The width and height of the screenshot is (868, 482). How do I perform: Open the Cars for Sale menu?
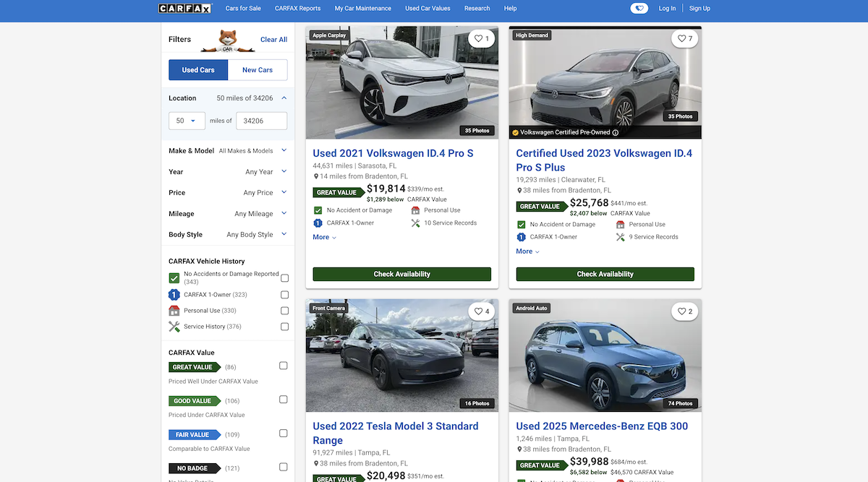(x=243, y=9)
